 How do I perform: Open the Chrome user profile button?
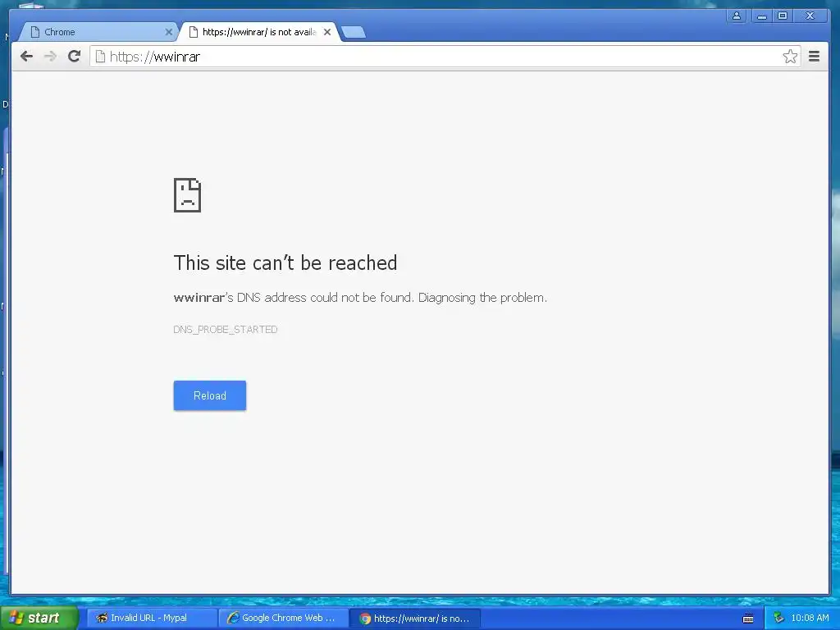(737, 16)
